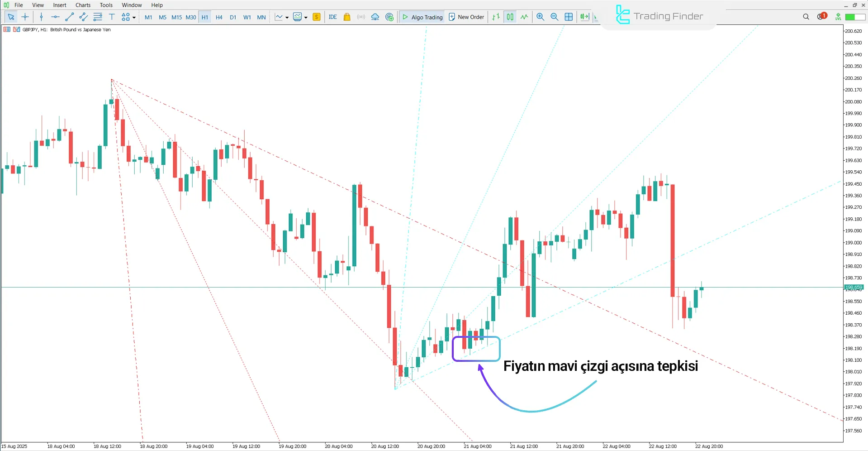
Task: Activate the Text label tool
Action: [112, 17]
